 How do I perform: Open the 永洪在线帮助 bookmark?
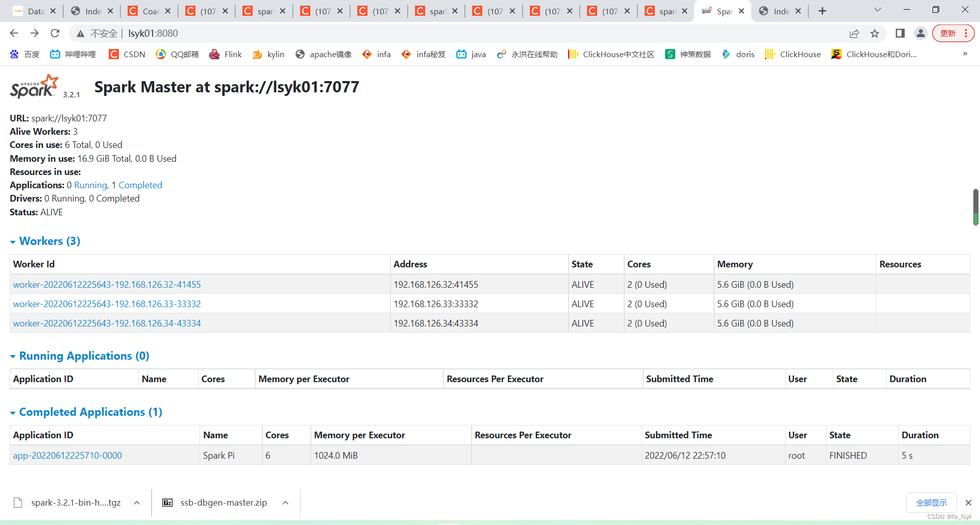(527, 54)
